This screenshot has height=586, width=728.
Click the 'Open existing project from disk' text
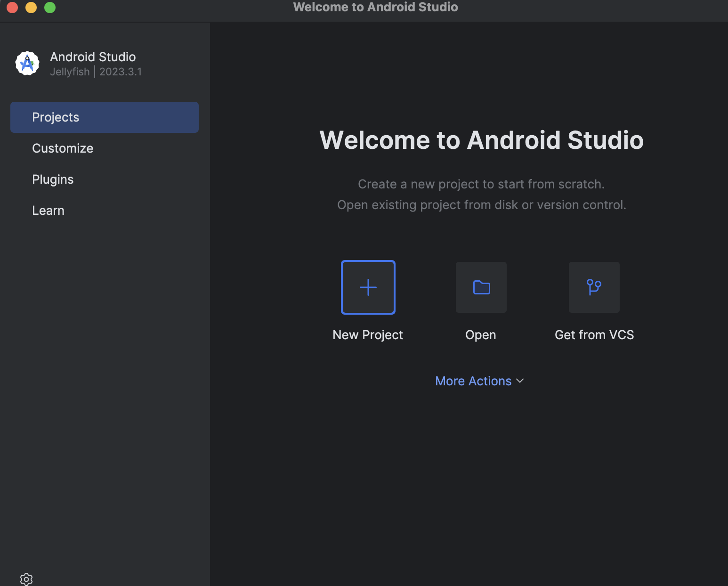[x=481, y=205]
